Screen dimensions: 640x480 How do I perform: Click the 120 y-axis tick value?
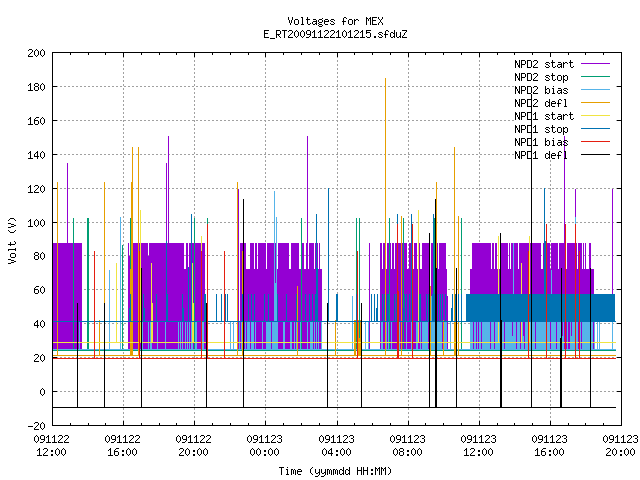(36, 189)
